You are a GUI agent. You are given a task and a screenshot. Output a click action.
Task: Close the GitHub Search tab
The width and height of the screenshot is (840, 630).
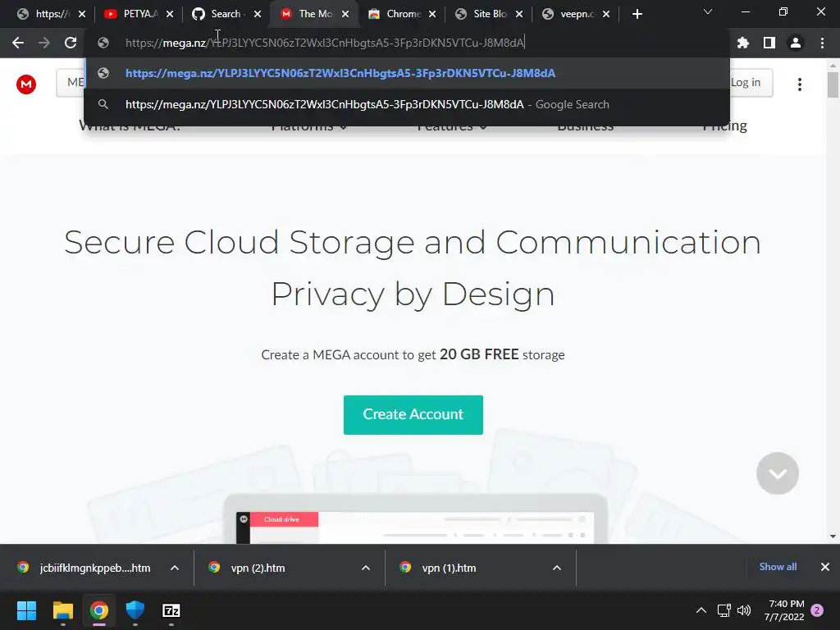point(258,14)
